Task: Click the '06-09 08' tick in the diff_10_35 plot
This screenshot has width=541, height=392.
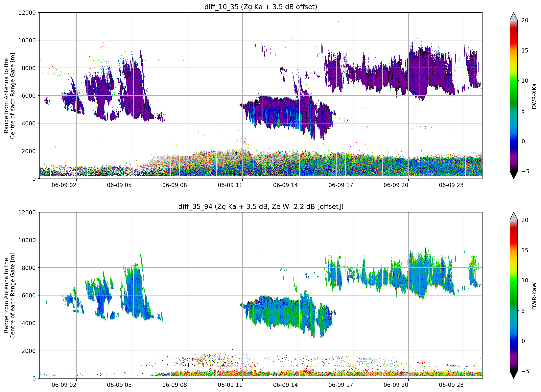Action: point(175,185)
